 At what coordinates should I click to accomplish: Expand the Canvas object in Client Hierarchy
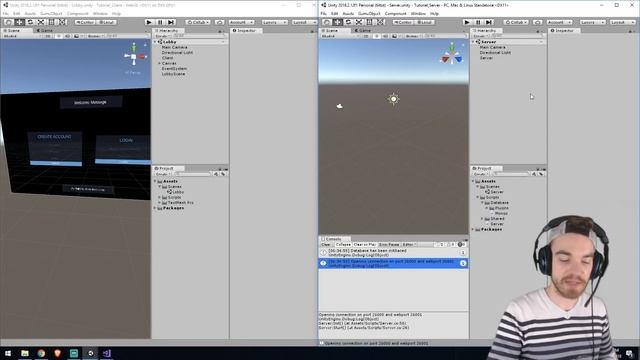point(159,63)
